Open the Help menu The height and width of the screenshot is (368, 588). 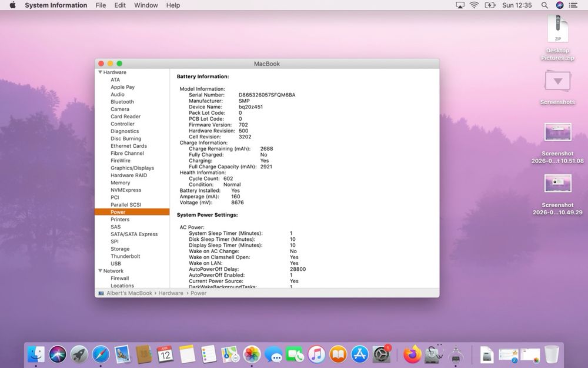pos(173,5)
